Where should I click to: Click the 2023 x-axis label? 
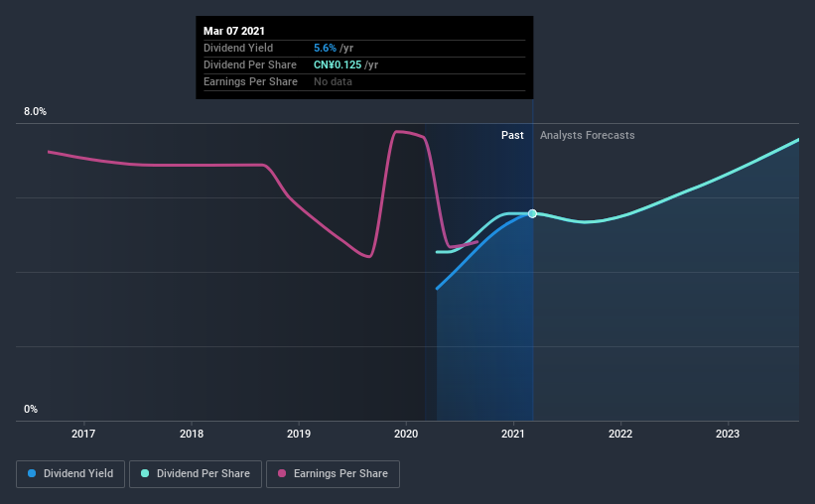click(728, 434)
